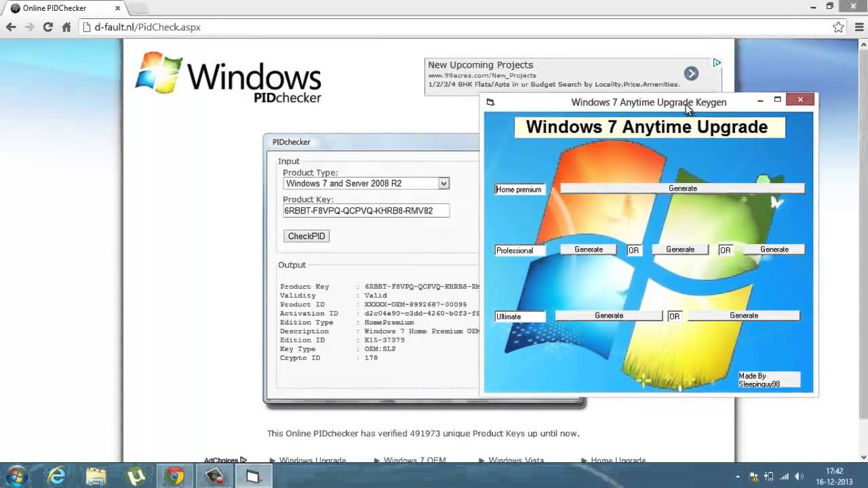Click the volume speaker tray icon
Screen dimensions: 868x488
pyautogui.click(x=800, y=476)
